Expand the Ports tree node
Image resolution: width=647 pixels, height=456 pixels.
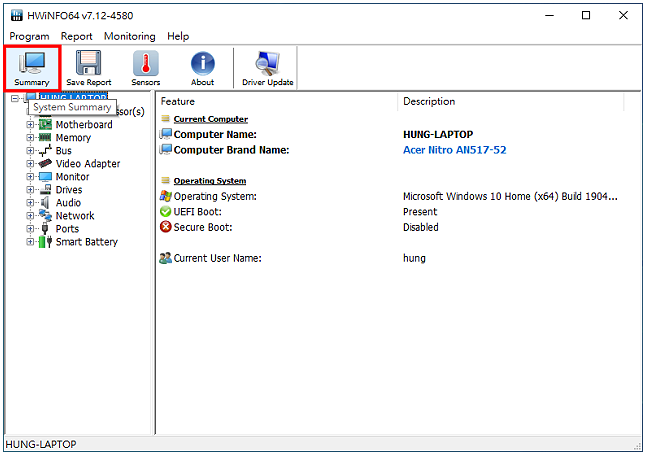(x=30, y=229)
